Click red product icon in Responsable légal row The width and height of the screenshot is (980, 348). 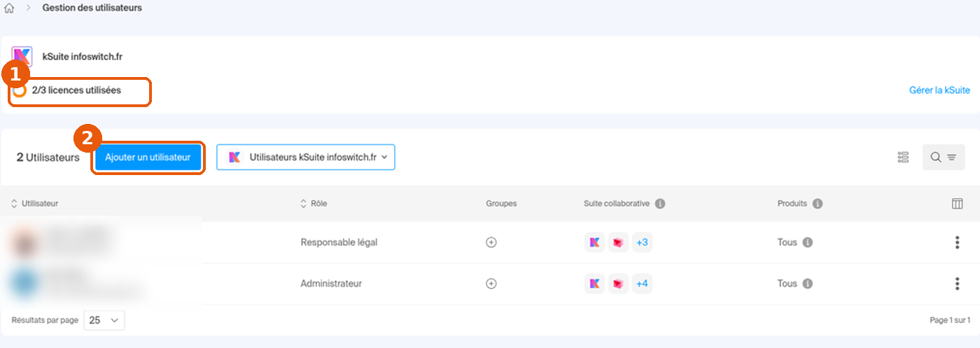click(618, 242)
